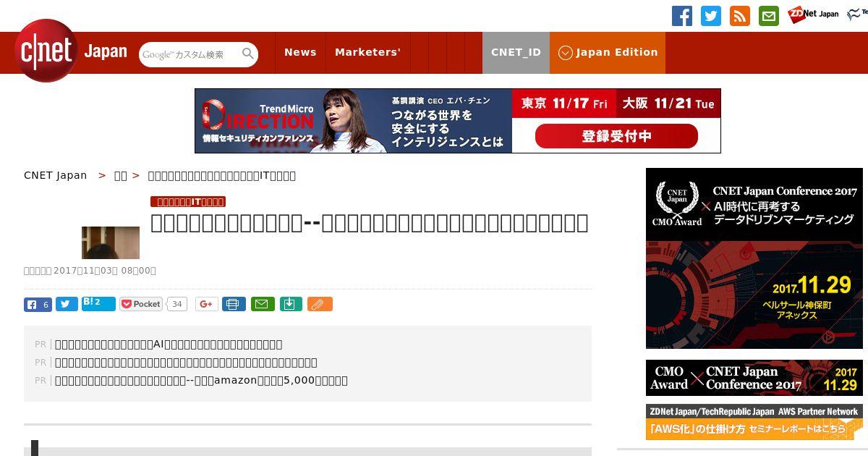868x456 pixels.
Task: Open the green newsletter mail icon
Action: 769,16
